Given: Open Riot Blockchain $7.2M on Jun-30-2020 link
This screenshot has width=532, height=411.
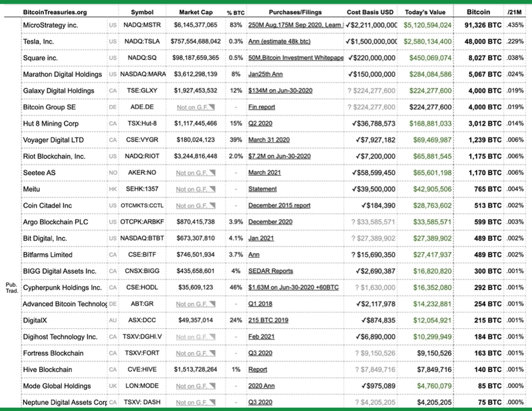Looking at the screenshot, I should coord(279,156).
